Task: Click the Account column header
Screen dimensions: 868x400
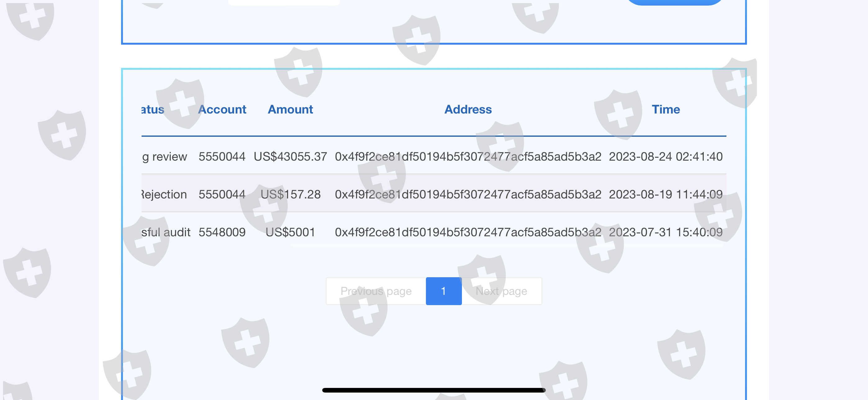Action: [x=222, y=109]
